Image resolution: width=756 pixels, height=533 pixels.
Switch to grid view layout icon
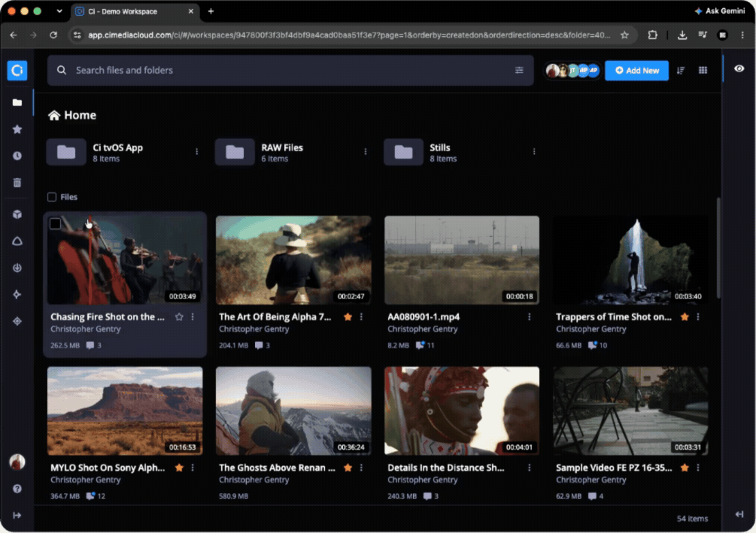point(703,71)
